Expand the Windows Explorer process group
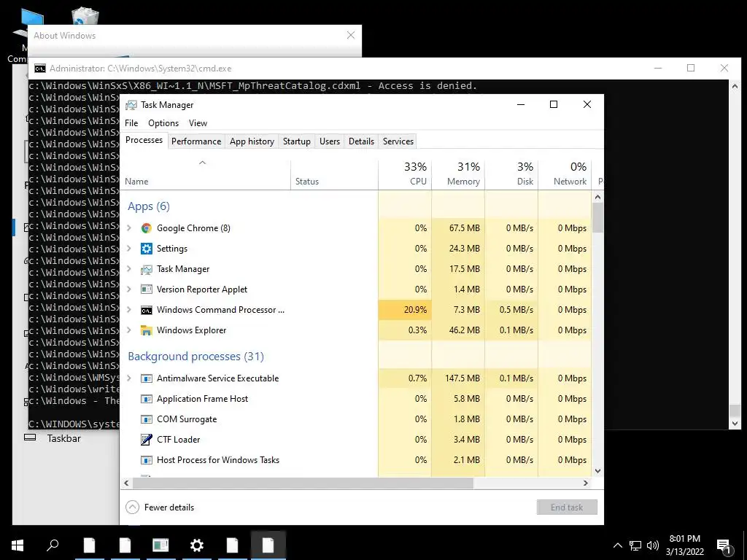 [x=128, y=330]
